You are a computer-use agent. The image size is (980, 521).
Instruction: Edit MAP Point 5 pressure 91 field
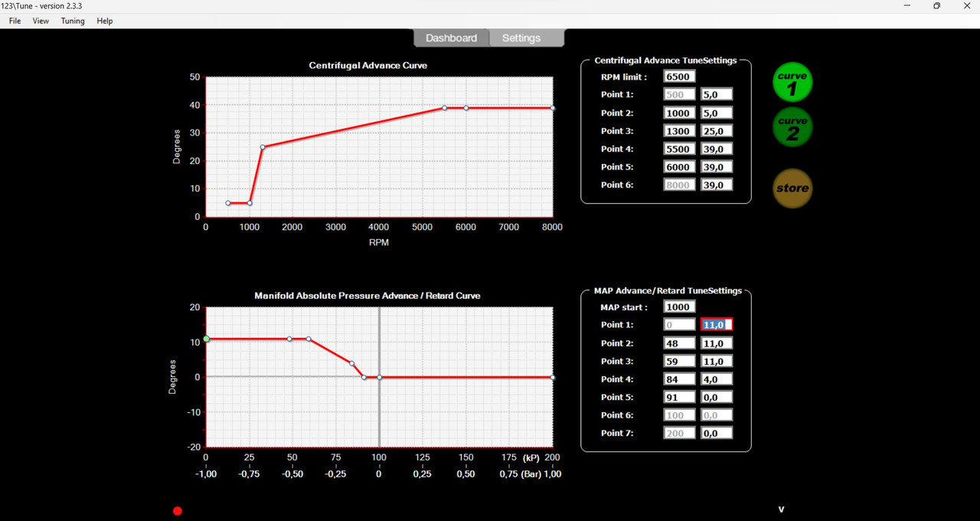[679, 397]
